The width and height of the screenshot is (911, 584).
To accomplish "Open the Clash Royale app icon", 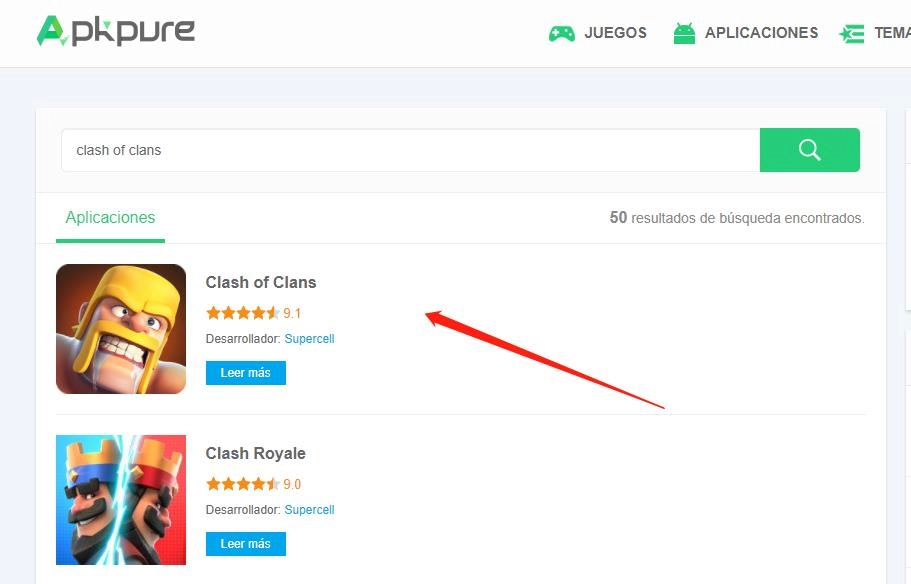I will [x=121, y=500].
